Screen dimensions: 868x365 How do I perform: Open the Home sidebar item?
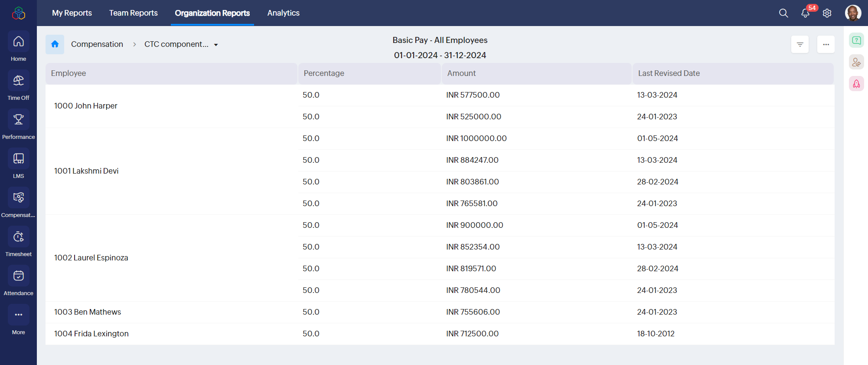tap(18, 46)
